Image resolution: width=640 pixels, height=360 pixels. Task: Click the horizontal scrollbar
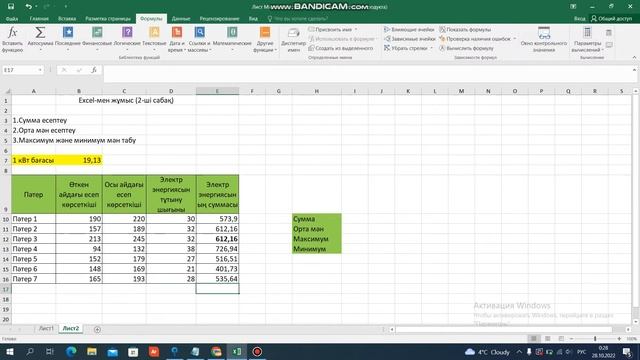504,329
